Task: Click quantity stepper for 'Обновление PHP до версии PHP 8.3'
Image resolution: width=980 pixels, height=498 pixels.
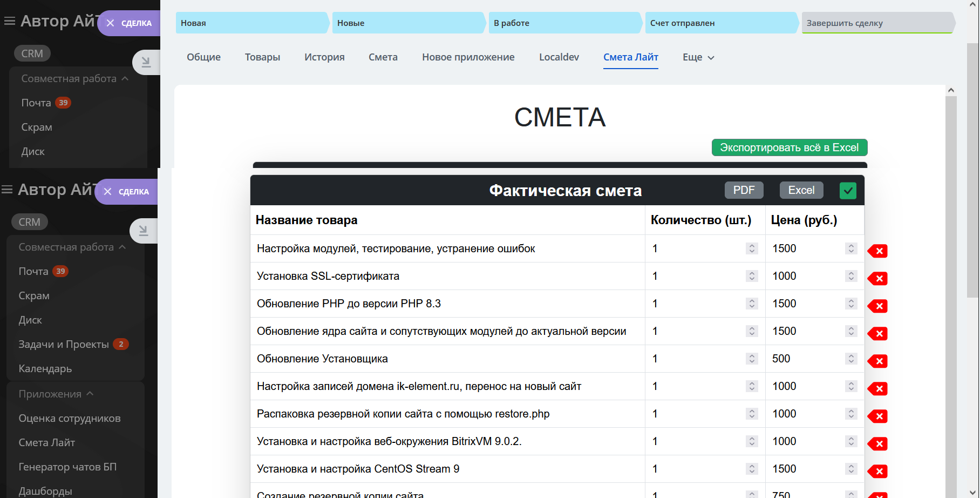Action: pos(752,304)
